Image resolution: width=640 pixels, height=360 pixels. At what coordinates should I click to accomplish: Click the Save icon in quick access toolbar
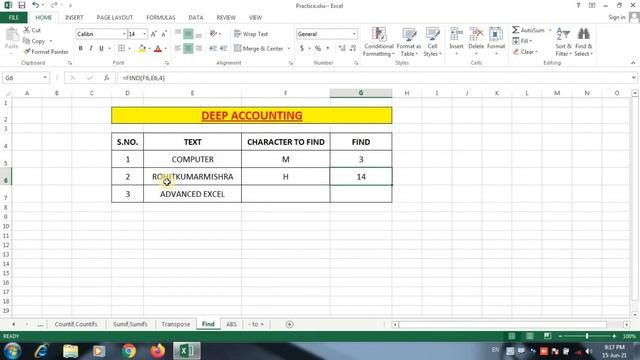pyautogui.click(x=22, y=5)
